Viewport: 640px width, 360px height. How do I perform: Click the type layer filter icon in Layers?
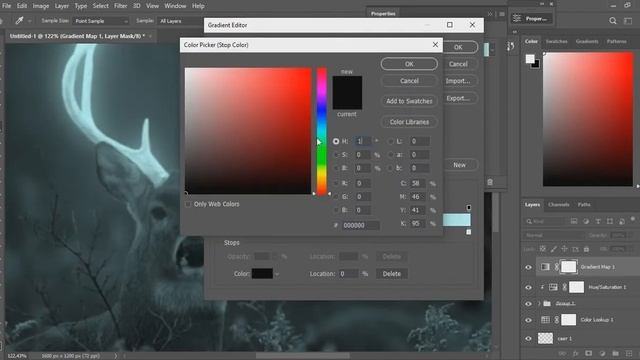(x=598, y=221)
